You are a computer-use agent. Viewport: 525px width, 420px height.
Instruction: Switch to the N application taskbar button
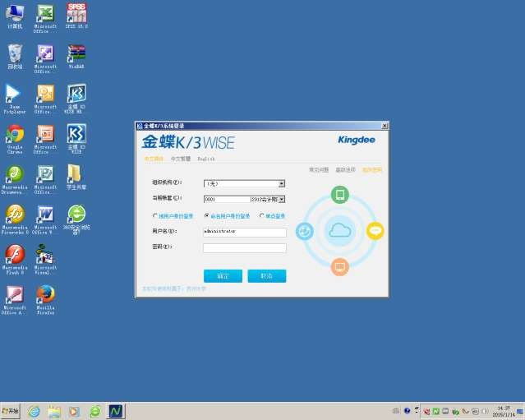[x=116, y=411]
